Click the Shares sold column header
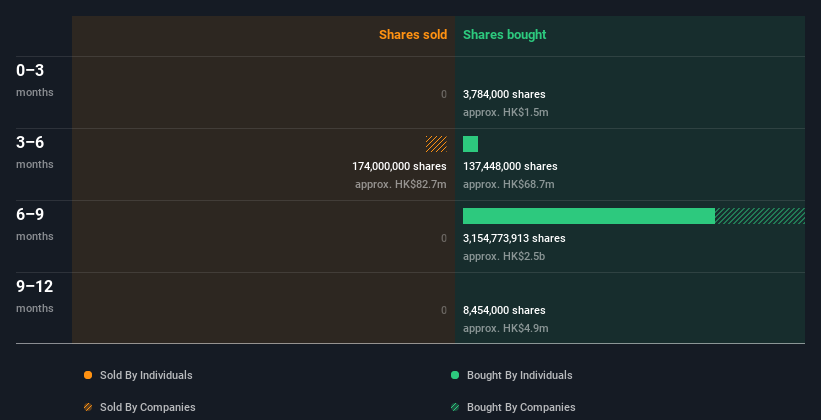Screen dimensions: 821x420 point(413,35)
